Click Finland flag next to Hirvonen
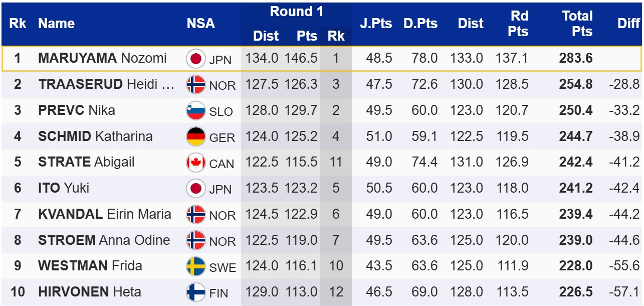The height and width of the screenshot is (306, 644). [x=195, y=292]
